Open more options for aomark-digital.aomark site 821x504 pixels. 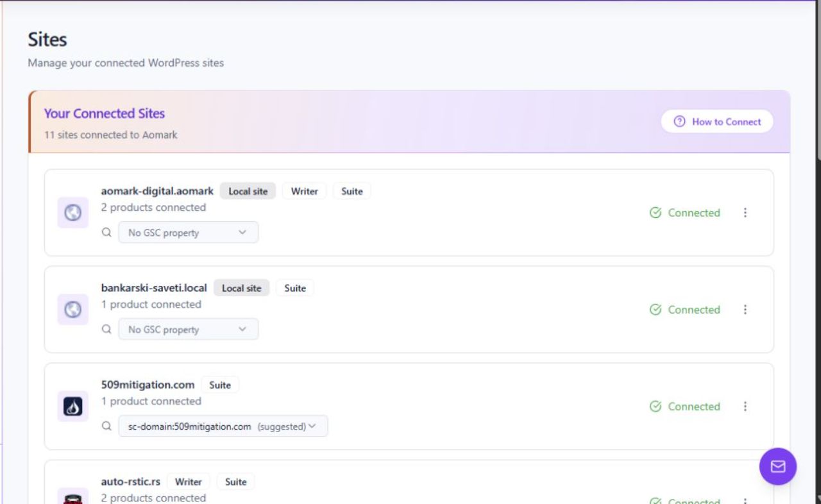click(745, 212)
